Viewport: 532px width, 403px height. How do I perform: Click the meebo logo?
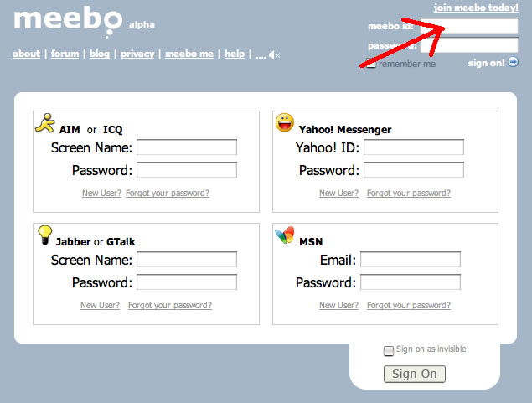coord(68,20)
